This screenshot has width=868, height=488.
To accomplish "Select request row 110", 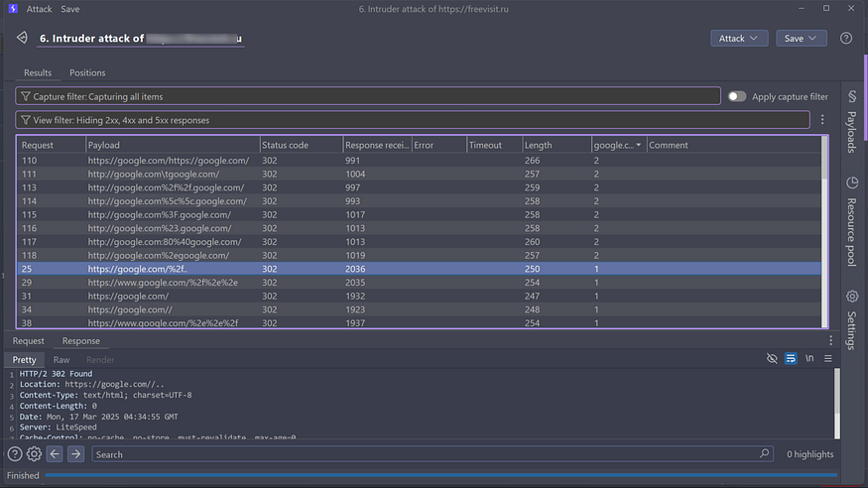I will [x=419, y=161].
